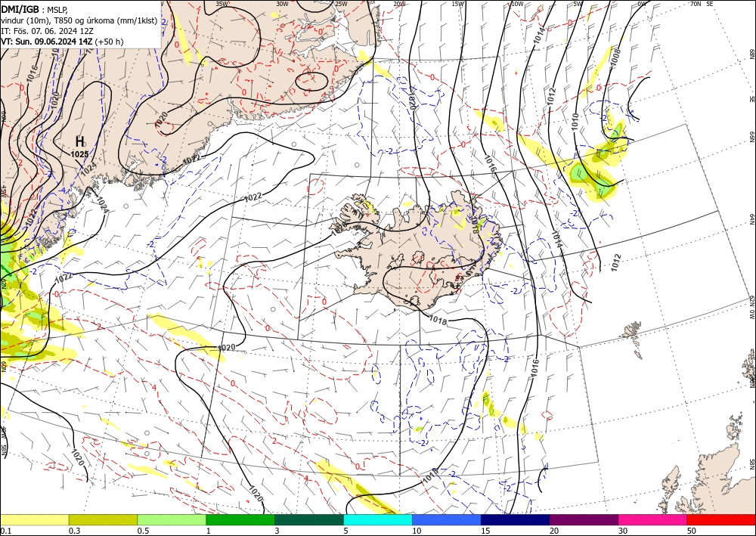
Task: Select the green 1 mm legend swatch
Action: click(240, 519)
